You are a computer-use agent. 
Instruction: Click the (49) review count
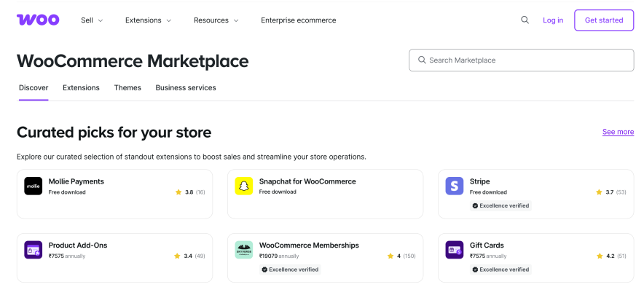200,256
